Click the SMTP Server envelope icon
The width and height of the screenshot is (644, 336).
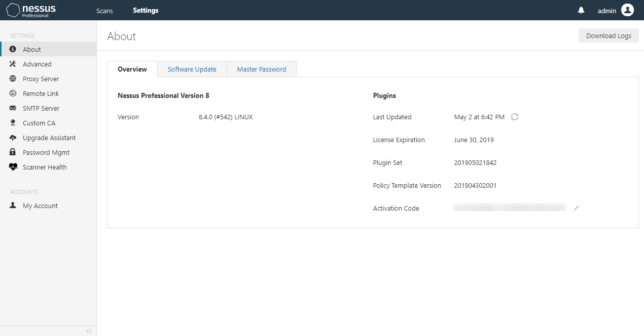pyautogui.click(x=13, y=108)
